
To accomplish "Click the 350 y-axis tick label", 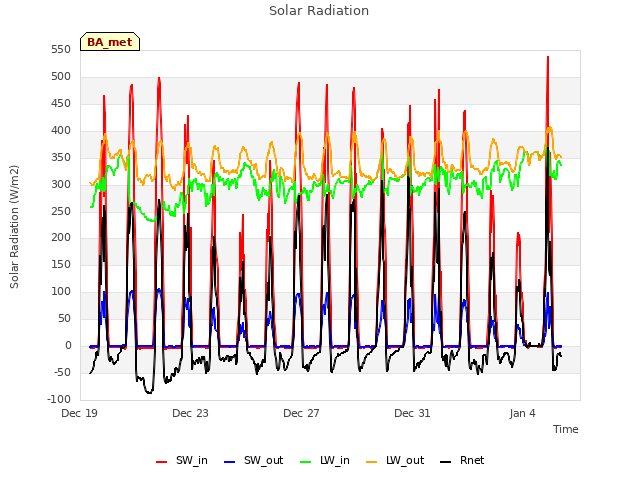I will [61, 158].
